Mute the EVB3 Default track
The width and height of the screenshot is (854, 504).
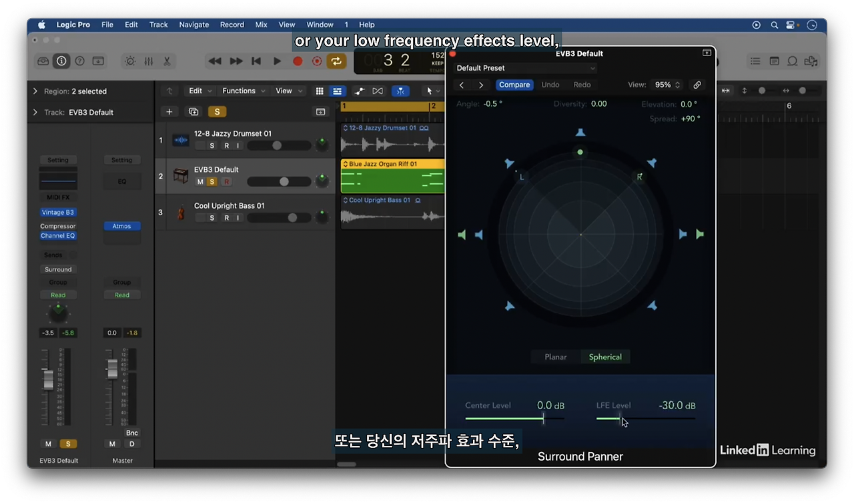pos(200,182)
